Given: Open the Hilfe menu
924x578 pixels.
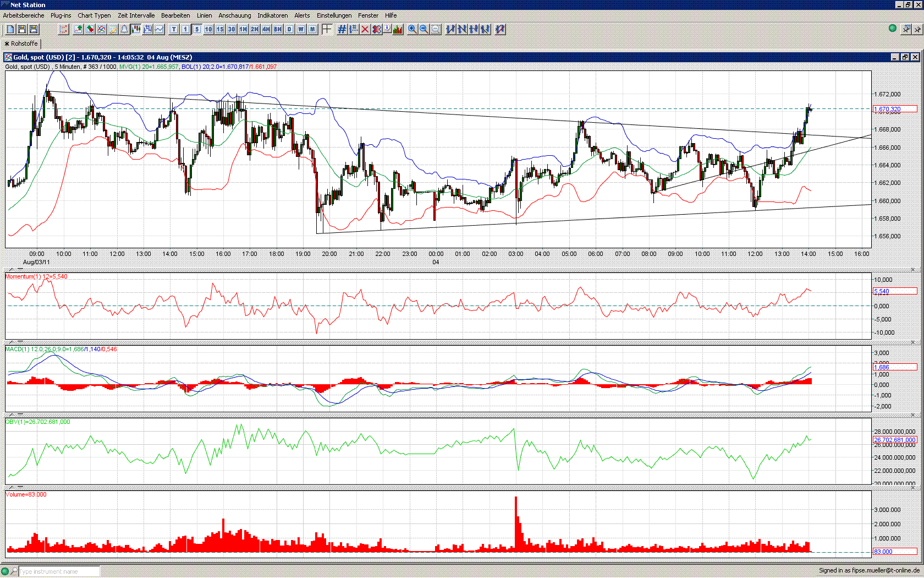Looking at the screenshot, I should tap(391, 15).
